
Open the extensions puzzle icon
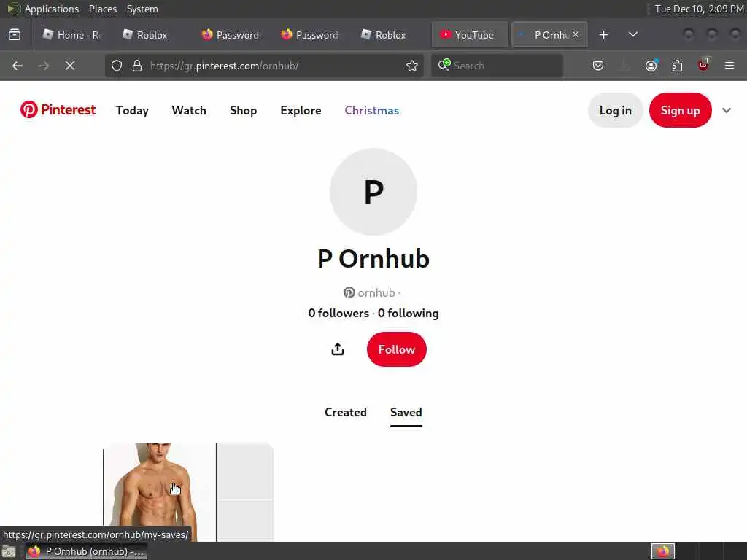pyautogui.click(x=677, y=66)
